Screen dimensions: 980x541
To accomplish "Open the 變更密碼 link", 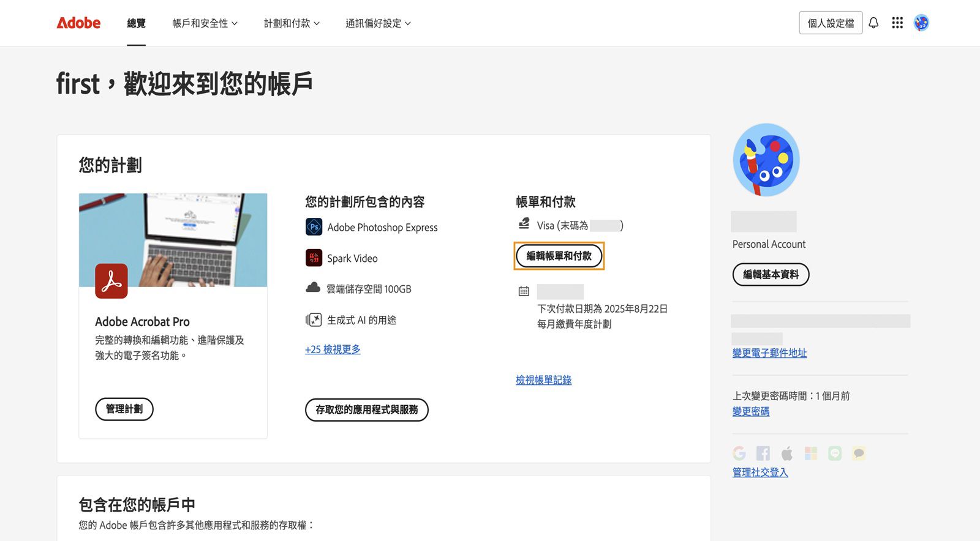I will coord(751,411).
